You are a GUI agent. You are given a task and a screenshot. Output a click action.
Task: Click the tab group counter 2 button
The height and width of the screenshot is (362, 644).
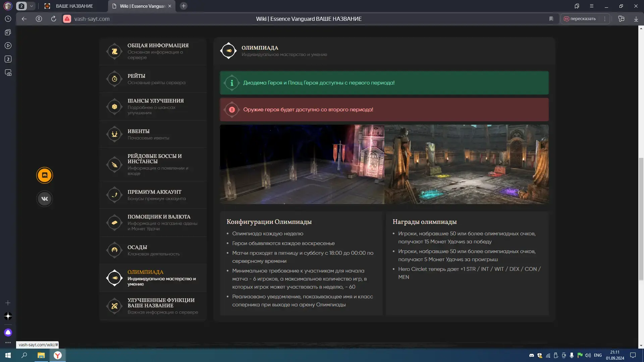coord(21,6)
